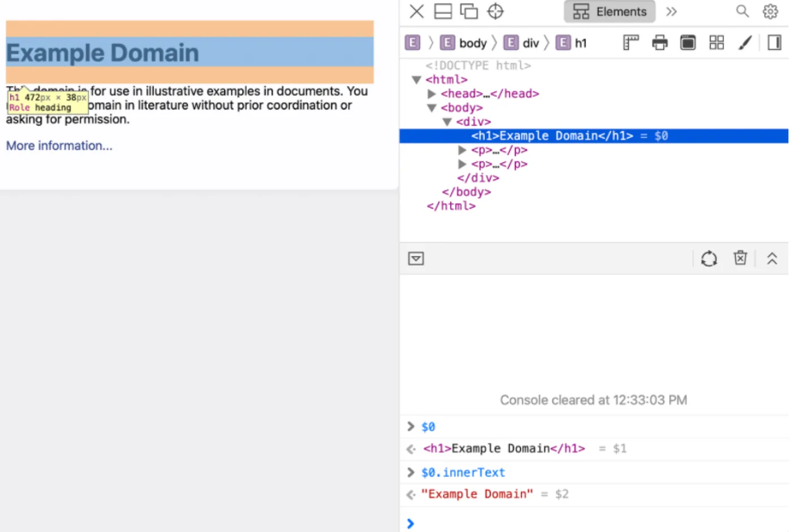Open the More information... link
This screenshot has height=532, width=791.
click(59, 146)
